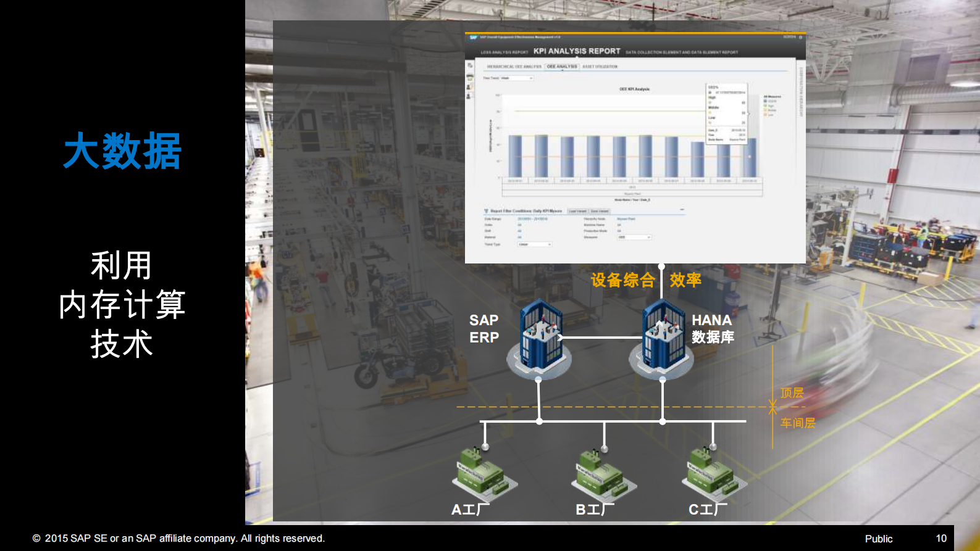Collapse the Report Filter Conditions panel
The image size is (980, 551).
[682, 210]
